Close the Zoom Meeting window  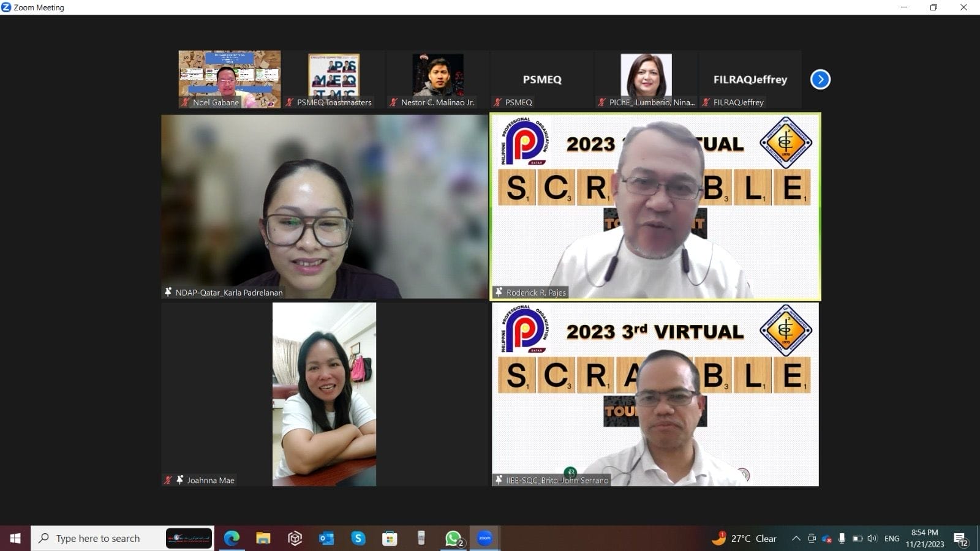pos(963,7)
